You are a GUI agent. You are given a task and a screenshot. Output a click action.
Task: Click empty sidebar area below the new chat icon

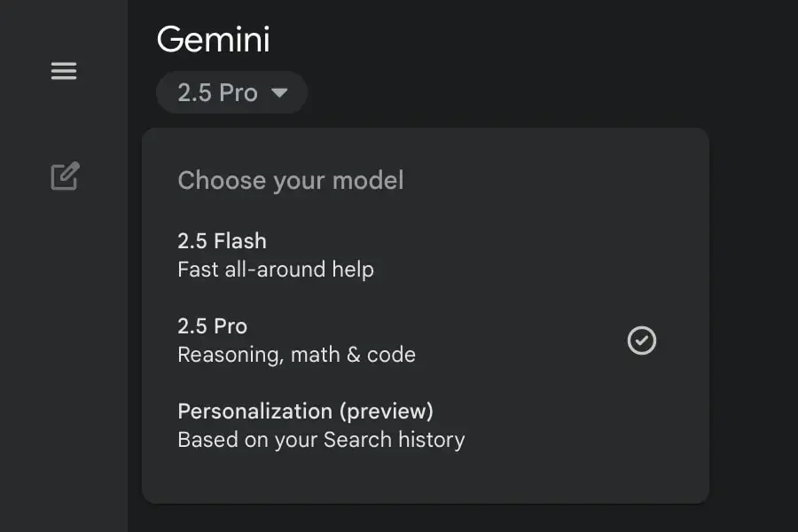pyautogui.click(x=64, y=355)
